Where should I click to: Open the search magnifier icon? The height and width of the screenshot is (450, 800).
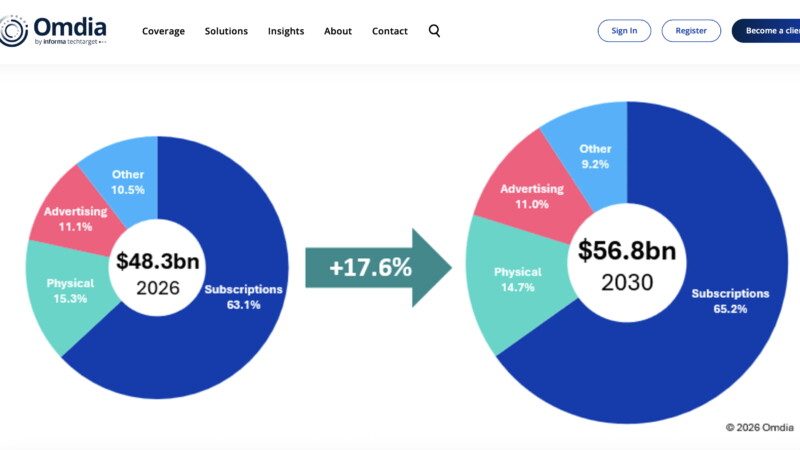click(434, 31)
